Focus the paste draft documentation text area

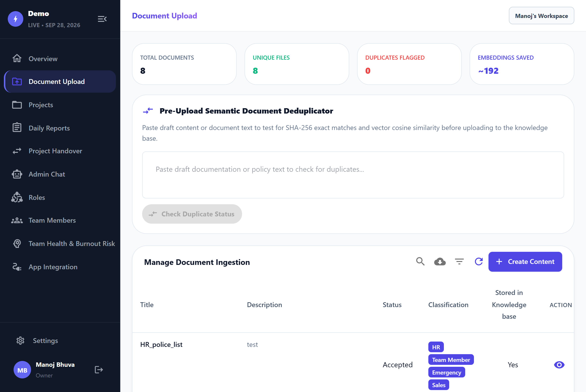tap(353, 175)
